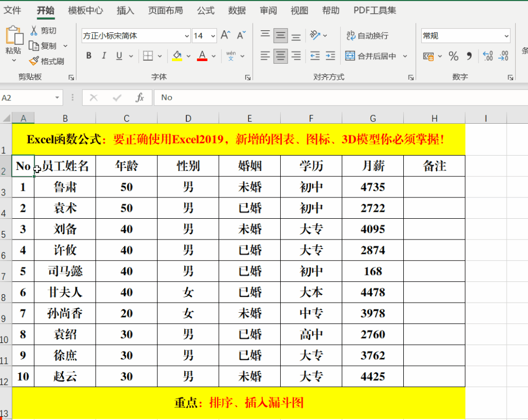This screenshot has height=420, width=528.
Task: Decrease decimal places
Action: [x=504, y=56]
